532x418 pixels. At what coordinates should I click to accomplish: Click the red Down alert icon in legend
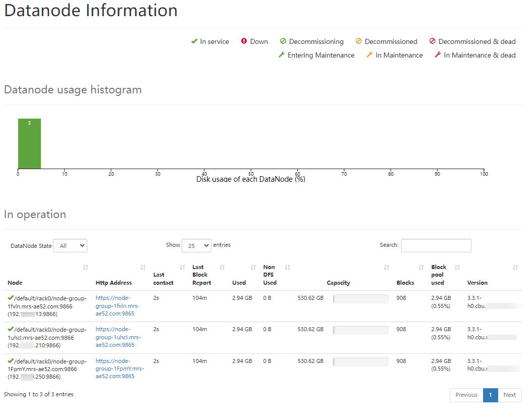point(244,41)
